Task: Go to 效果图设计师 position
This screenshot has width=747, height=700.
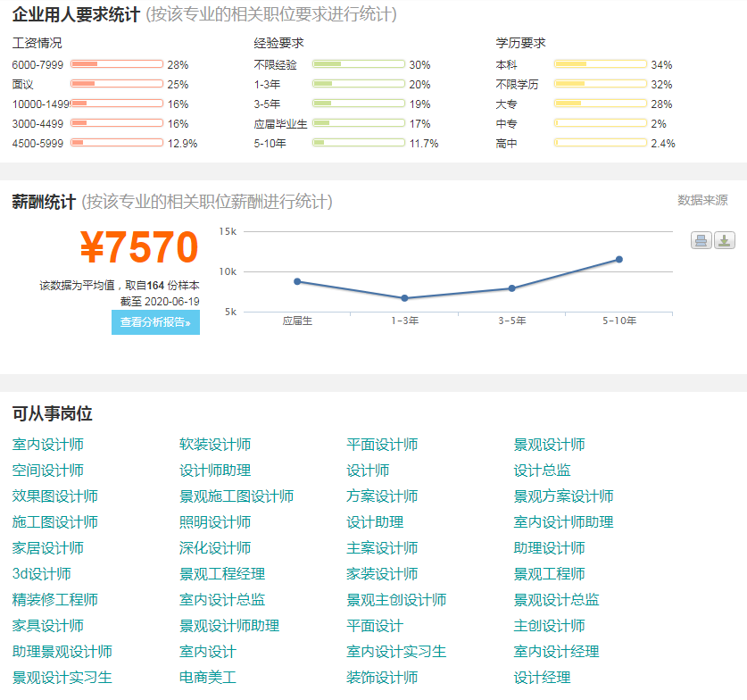Action: (54, 496)
